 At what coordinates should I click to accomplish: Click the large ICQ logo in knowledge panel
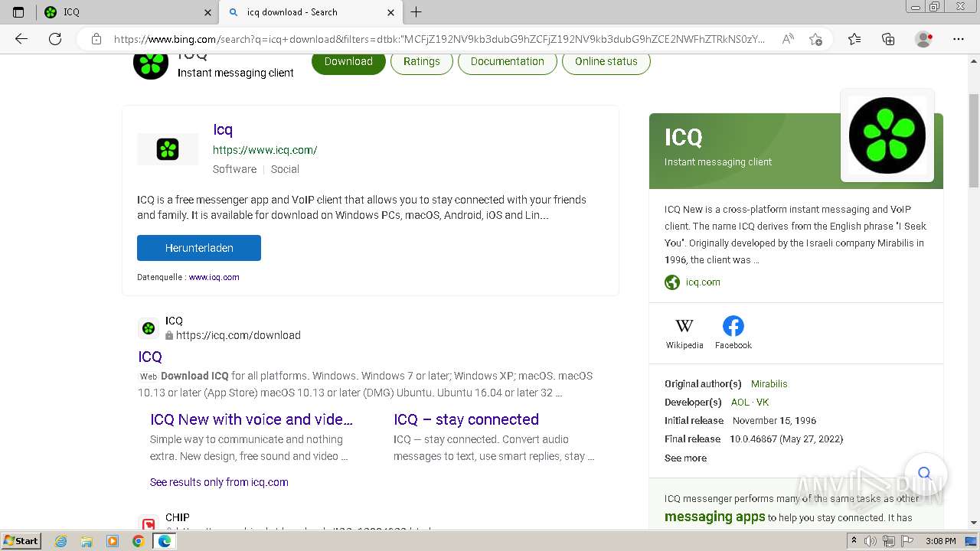(887, 135)
